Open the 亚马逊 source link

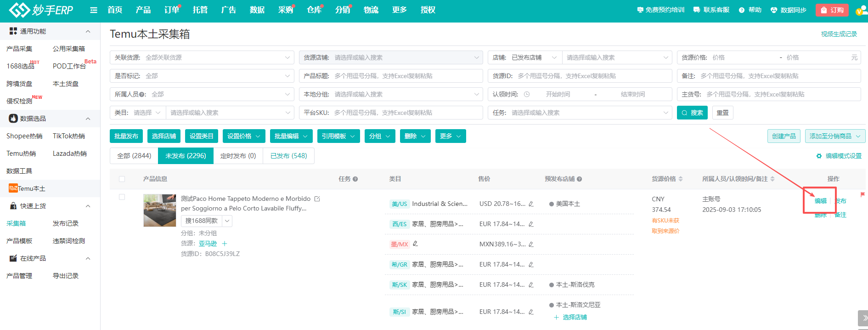pyautogui.click(x=208, y=244)
